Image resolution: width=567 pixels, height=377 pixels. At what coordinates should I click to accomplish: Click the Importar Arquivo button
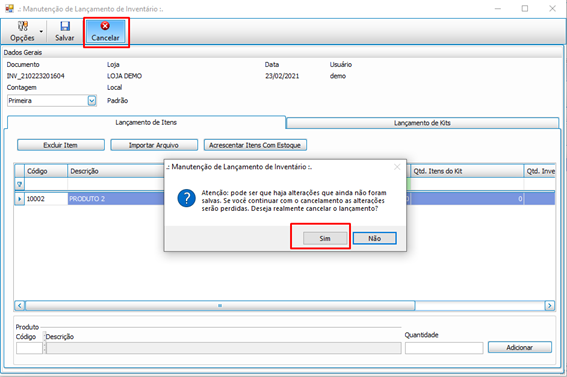click(x=154, y=145)
